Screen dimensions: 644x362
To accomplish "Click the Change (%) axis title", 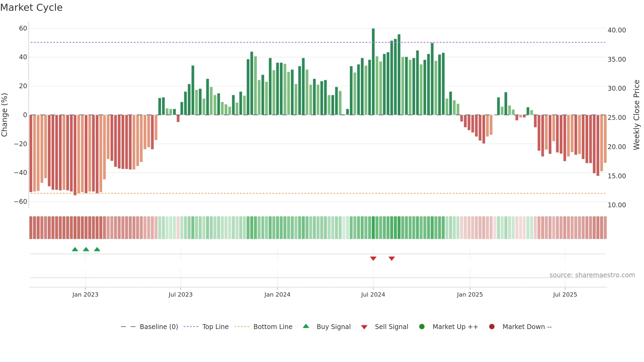I will click(x=4, y=115).
